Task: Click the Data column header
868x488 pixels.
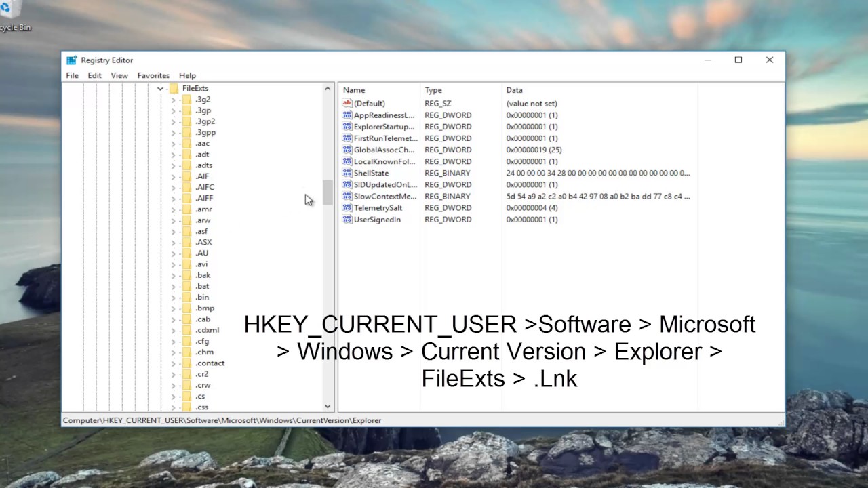Action: point(600,90)
